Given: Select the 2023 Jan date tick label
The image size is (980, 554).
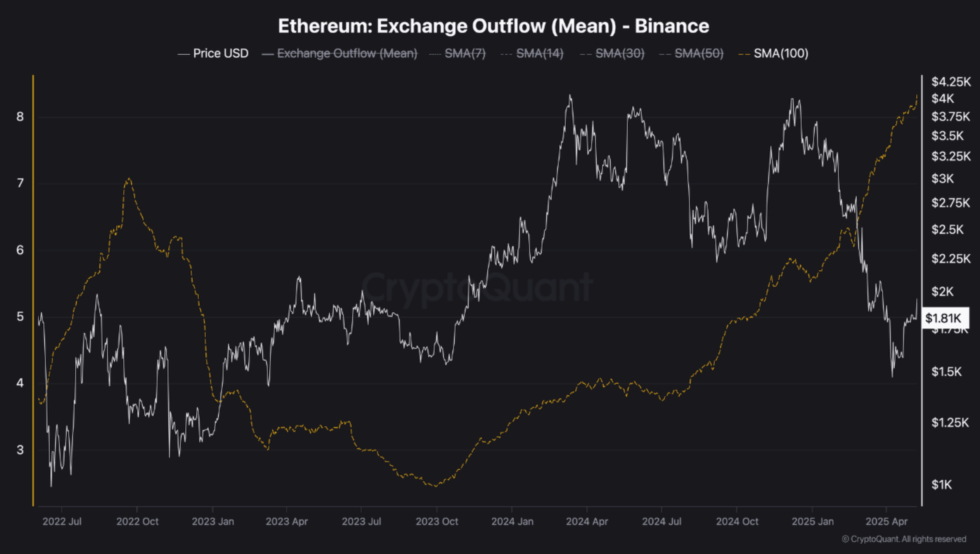Looking at the screenshot, I should pos(213,521).
